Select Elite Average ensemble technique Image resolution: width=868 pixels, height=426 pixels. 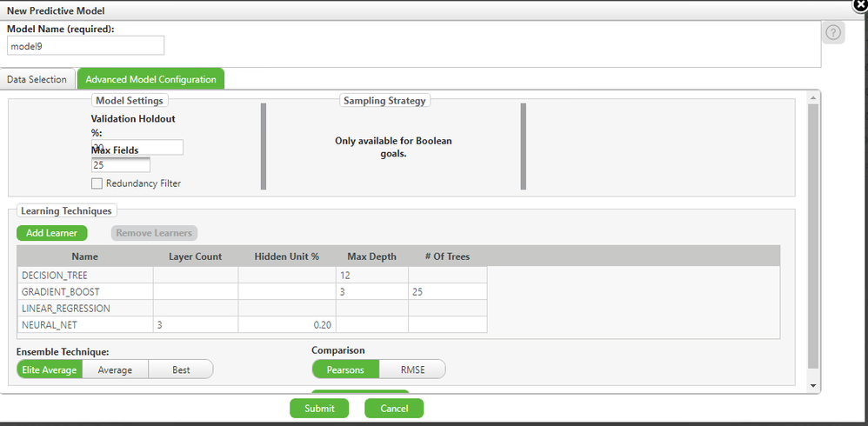click(50, 369)
